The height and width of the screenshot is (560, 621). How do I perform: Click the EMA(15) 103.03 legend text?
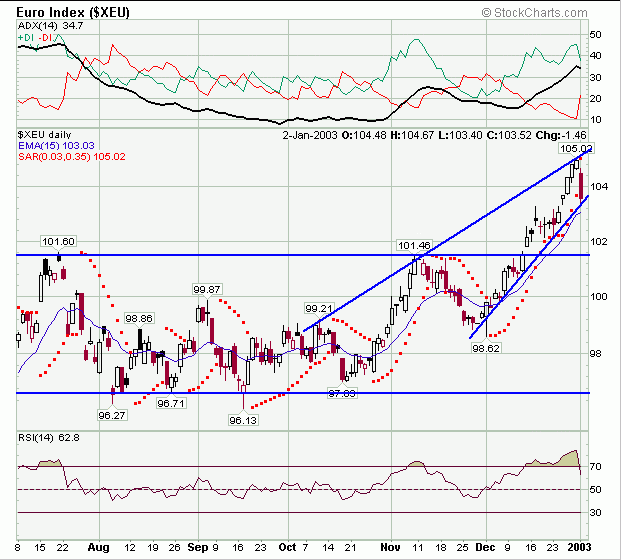click(x=56, y=146)
